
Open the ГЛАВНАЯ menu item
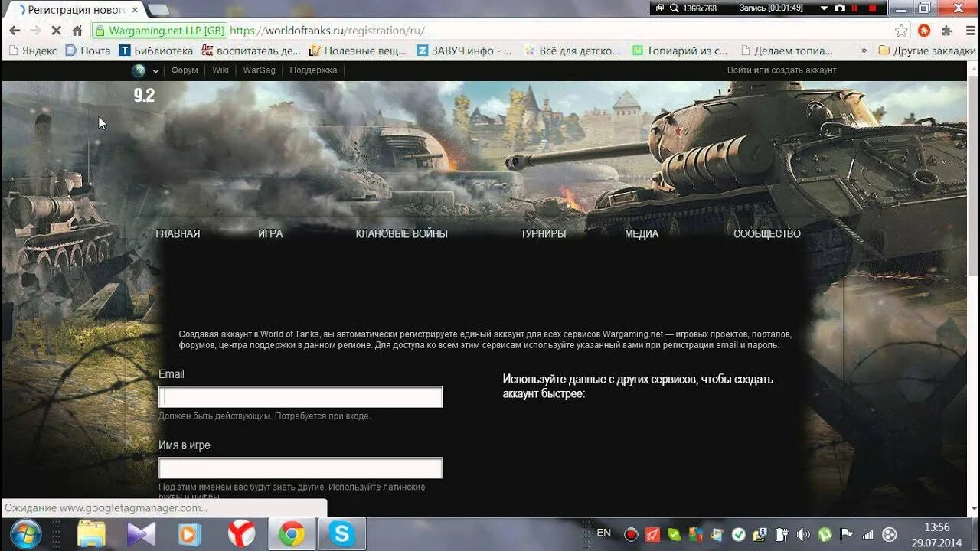178,233
